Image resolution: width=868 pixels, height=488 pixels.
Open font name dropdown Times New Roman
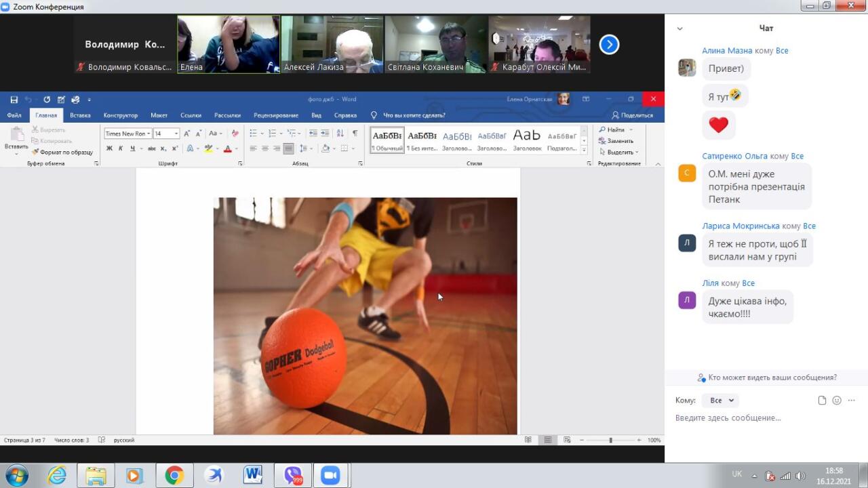149,134
